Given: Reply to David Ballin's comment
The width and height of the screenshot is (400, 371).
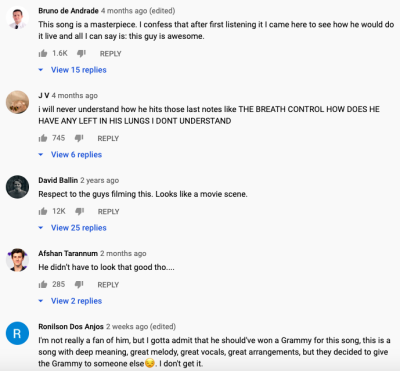Looking at the screenshot, I should [x=108, y=212].
